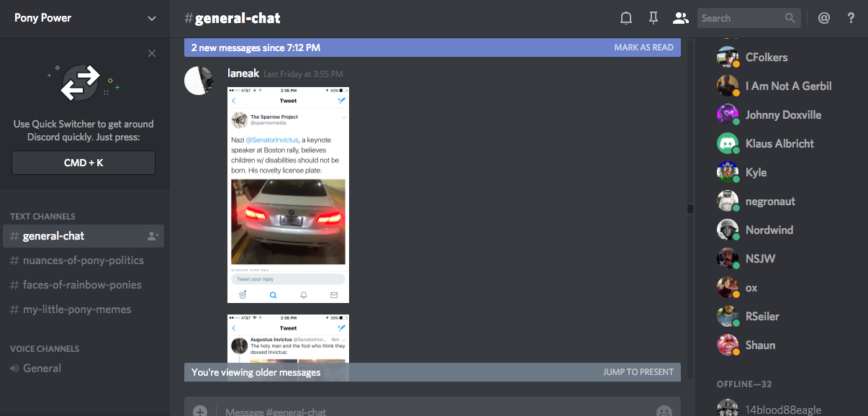Click Mark As Read
Screen dimensions: 868x416
point(643,48)
